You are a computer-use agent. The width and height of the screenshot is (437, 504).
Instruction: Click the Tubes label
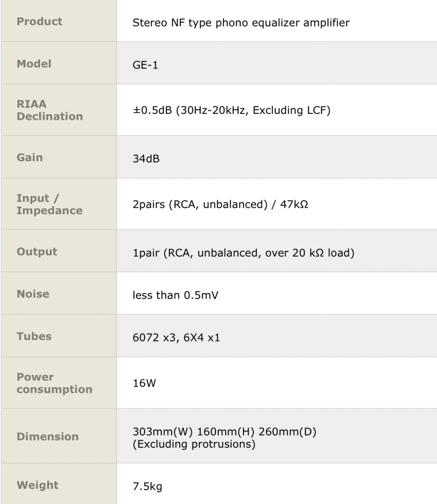point(34,336)
